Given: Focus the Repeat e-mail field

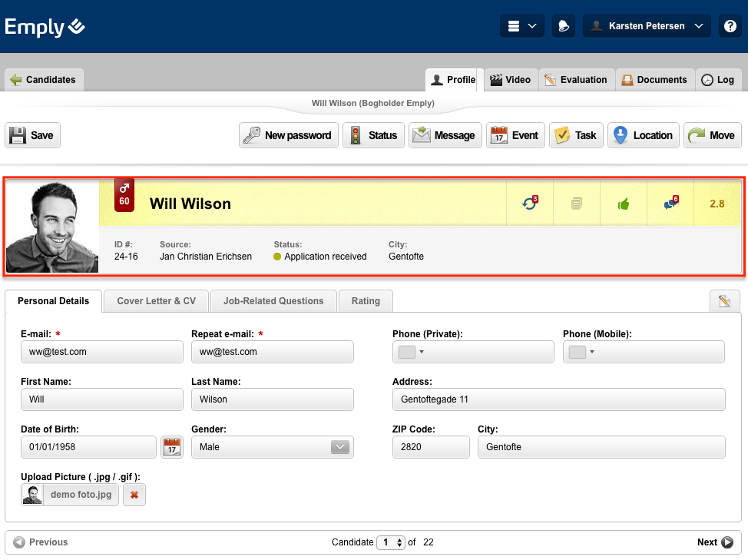Looking at the screenshot, I should pos(273,352).
